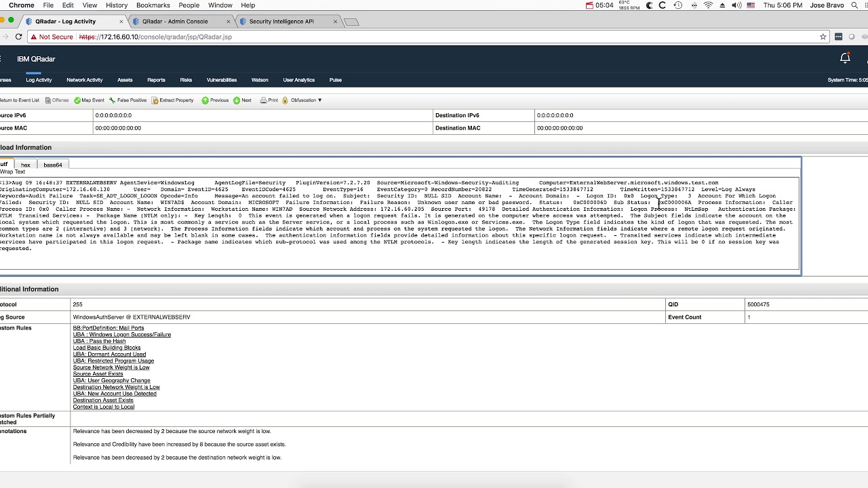Open Destination Asset Exists rule link
The height and width of the screenshot is (488, 868).
(x=103, y=401)
